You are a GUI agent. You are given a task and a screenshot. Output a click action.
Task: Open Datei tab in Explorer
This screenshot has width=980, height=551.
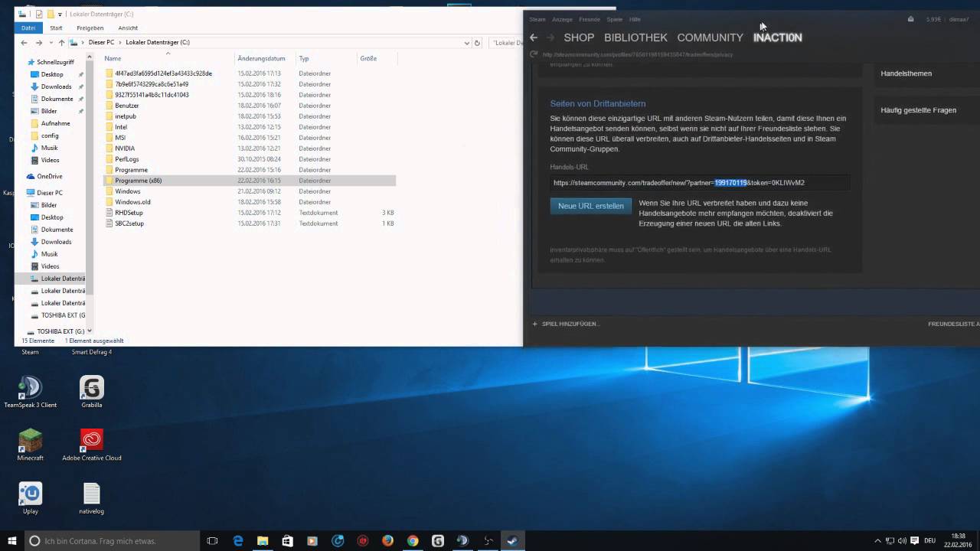pyautogui.click(x=28, y=28)
